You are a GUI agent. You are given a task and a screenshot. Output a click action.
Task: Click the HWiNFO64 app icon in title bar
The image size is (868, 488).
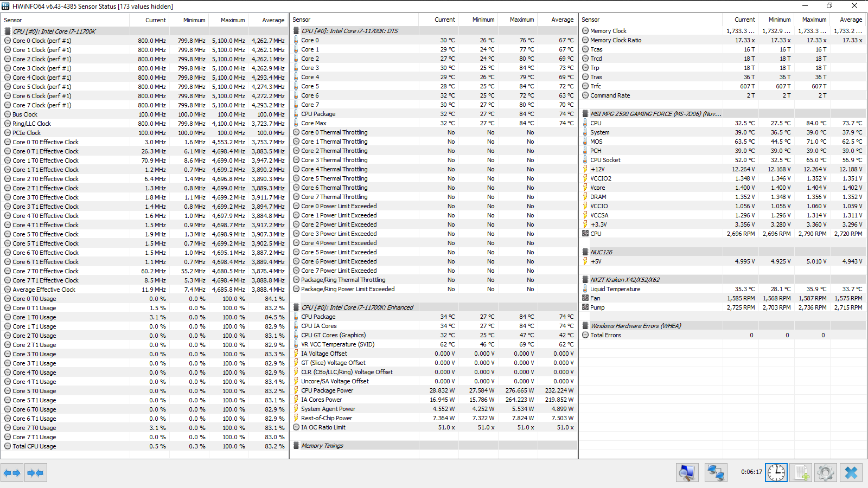click(6, 6)
